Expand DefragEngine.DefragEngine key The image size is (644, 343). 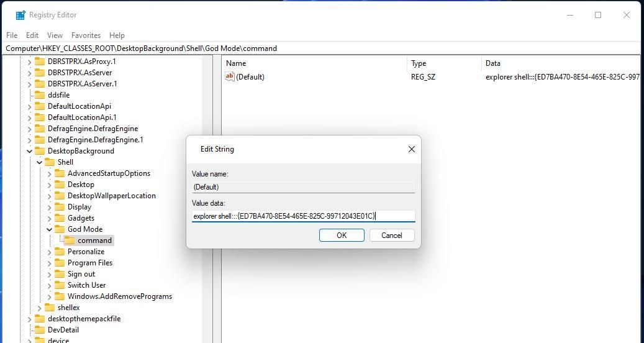click(x=30, y=129)
